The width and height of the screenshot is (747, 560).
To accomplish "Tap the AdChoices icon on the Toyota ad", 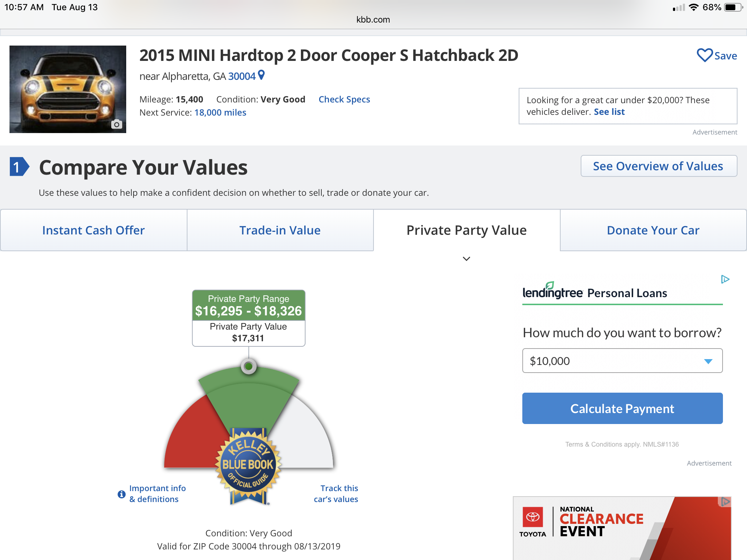I will [x=725, y=502].
